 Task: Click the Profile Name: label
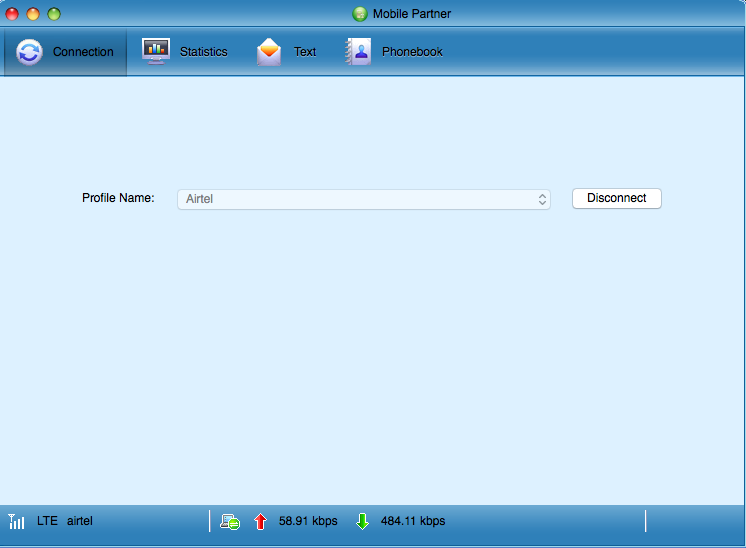coord(118,198)
